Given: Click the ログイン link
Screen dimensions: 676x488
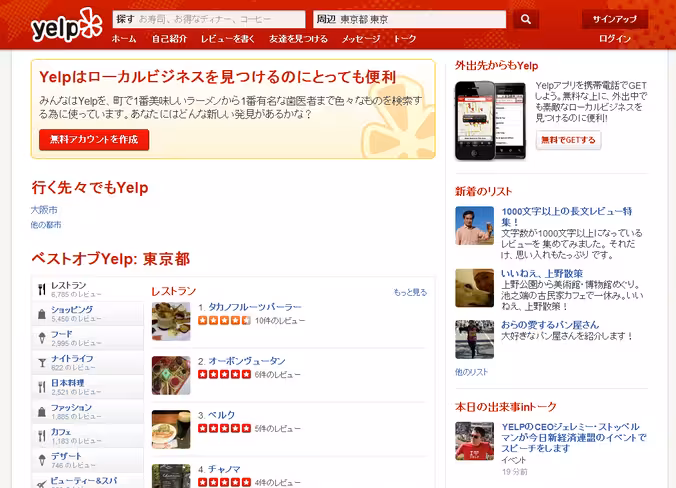Looking at the screenshot, I should (615, 39).
